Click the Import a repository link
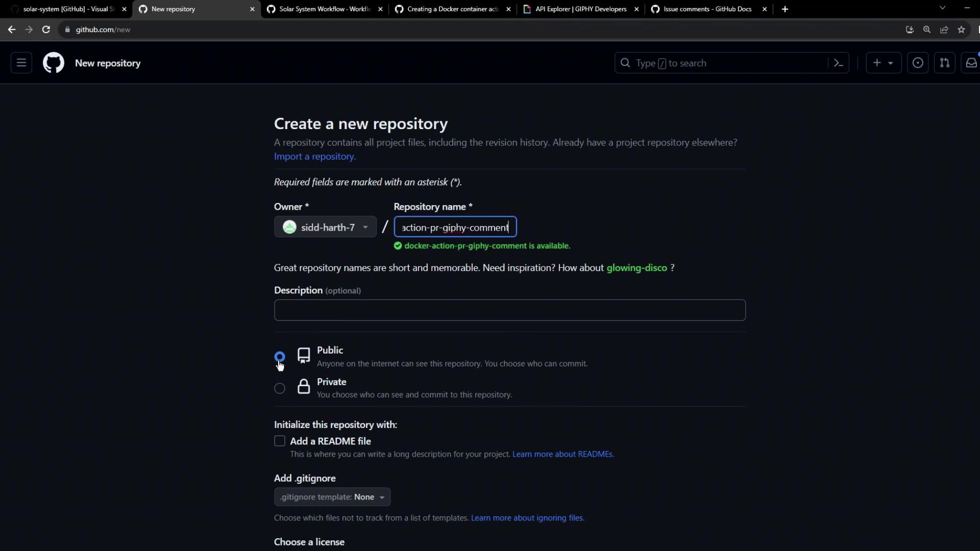Viewport: 980px width, 551px height. [314, 157]
